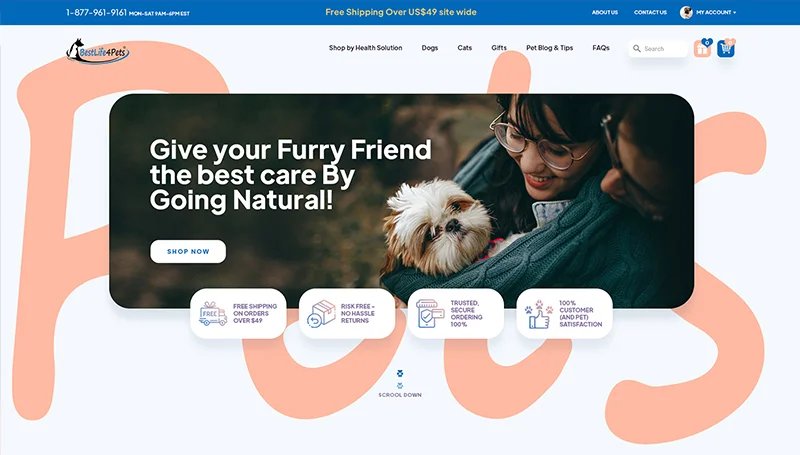This screenshot has height=455, width=800.
Task: Click the Shop Now button
Action: pos(188,251)
